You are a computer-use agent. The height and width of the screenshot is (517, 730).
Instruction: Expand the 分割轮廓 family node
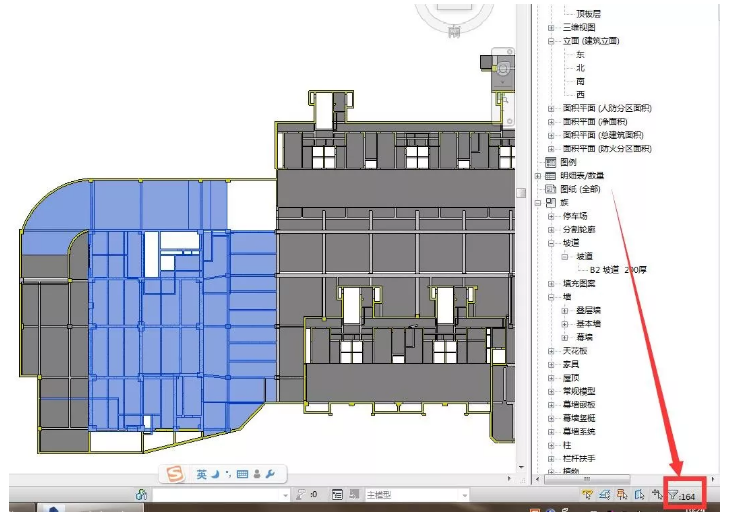551,230
